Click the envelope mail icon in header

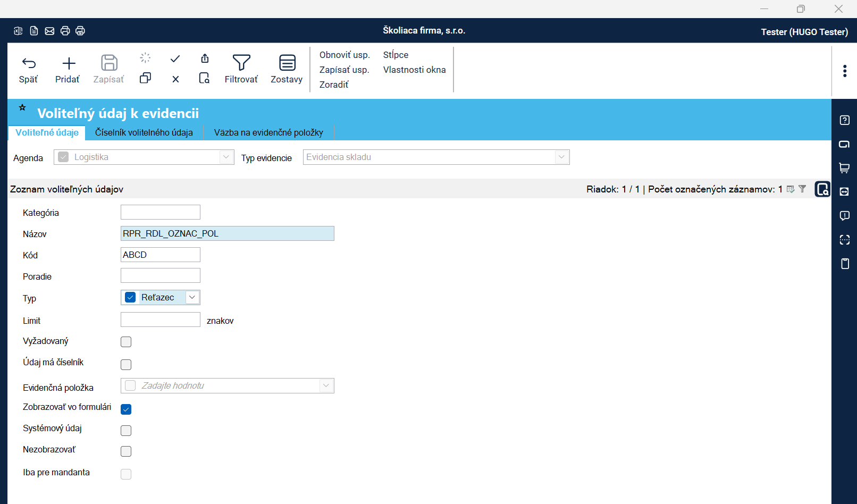(x=49, y=31)
